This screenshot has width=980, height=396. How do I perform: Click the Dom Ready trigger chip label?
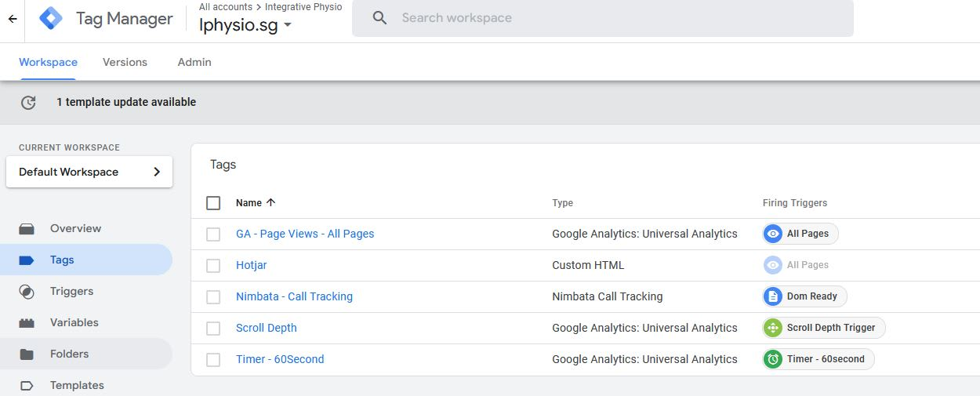click(x=812, y=296)
